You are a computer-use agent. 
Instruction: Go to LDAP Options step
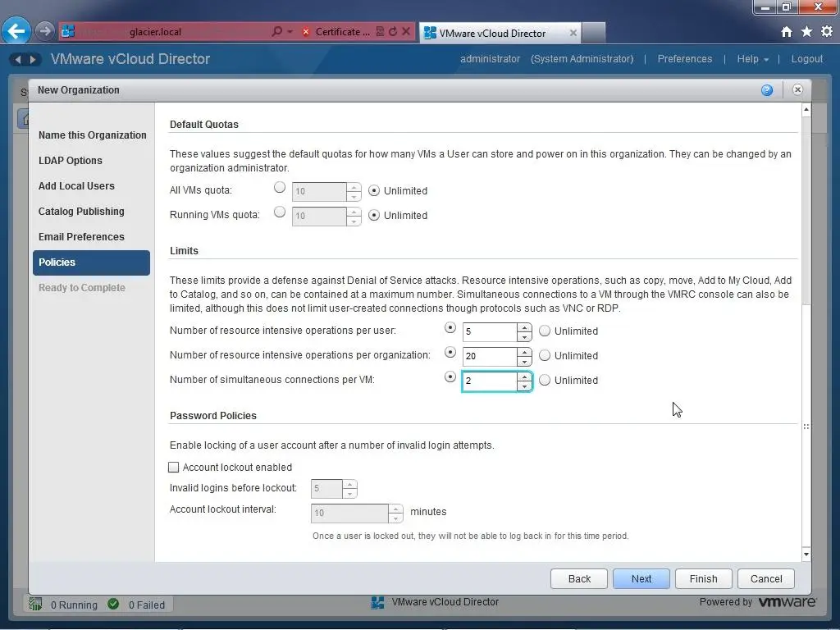point(71,161)
